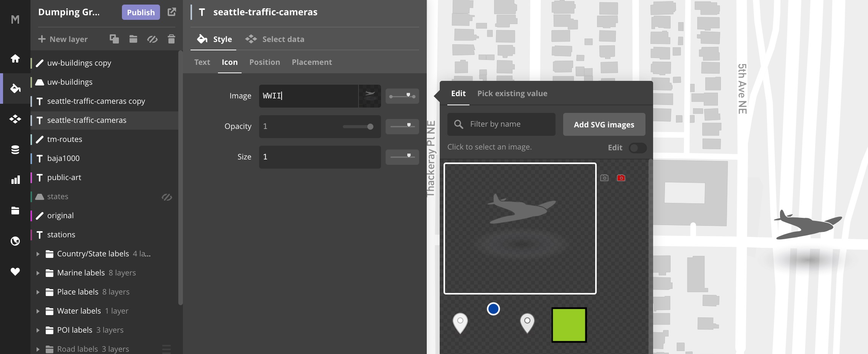Expand the Marine labels folder
This screenshot has width=868, height=354.
(x=38, y=273)
